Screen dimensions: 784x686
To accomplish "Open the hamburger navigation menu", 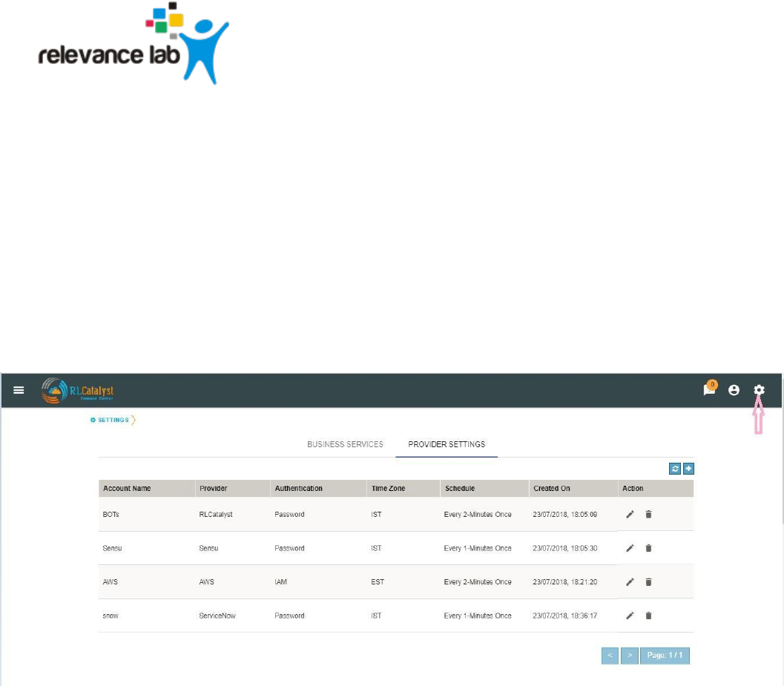I will coord(19,390).
